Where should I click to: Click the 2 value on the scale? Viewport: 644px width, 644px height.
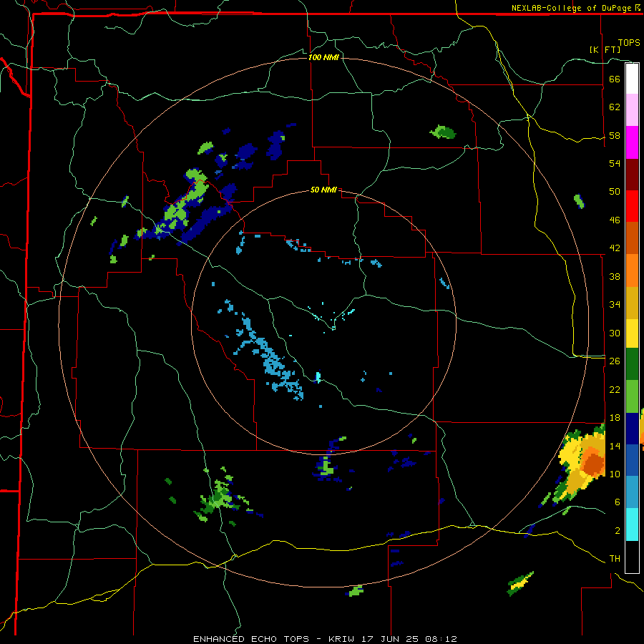(618, 531)
